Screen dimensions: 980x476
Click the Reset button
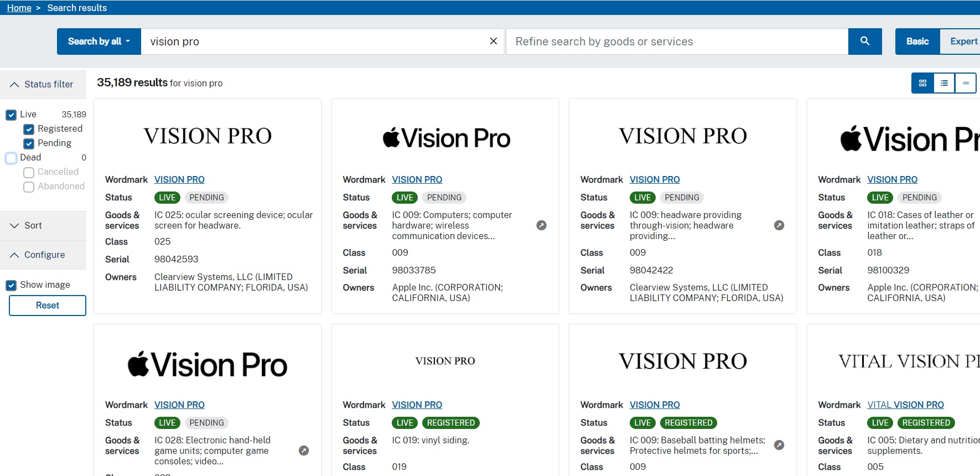point(48,306)
